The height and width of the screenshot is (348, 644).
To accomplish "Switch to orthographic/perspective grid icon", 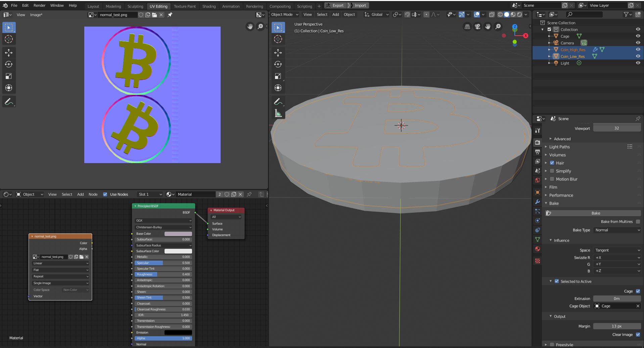I will 467,27.
